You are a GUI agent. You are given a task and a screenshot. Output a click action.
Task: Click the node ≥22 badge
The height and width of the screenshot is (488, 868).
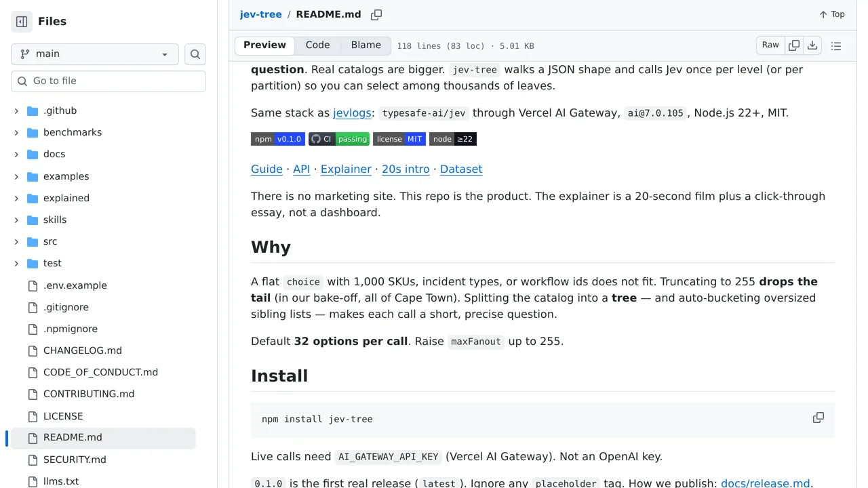tap(453, 139)
